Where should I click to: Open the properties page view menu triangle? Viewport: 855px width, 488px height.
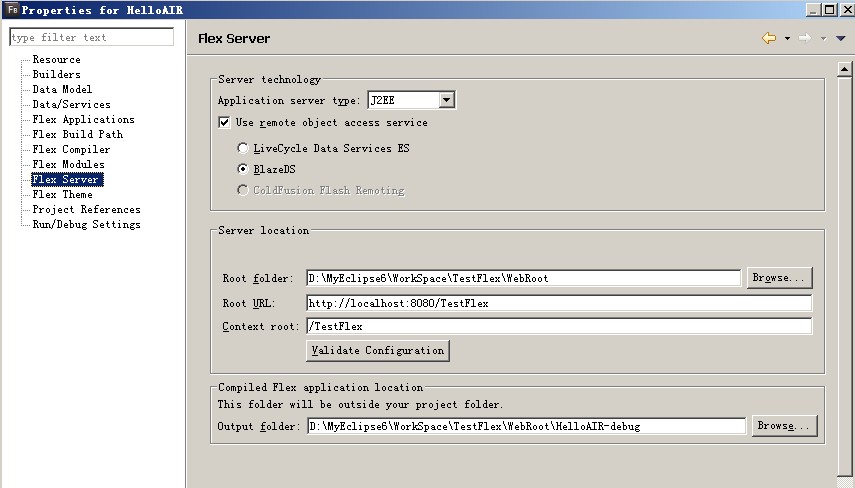(x=839, y=39)
